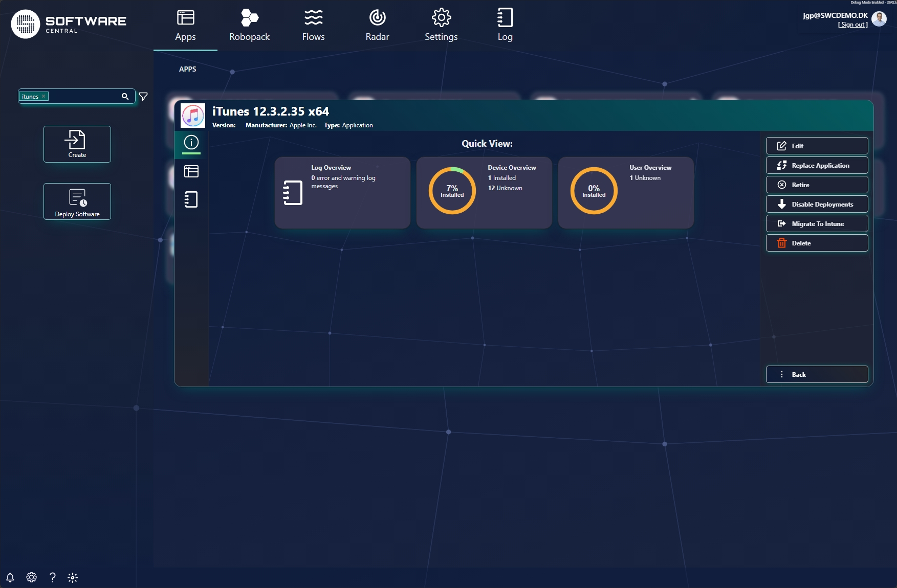
Task: Click the Back button
Action: 817,374
